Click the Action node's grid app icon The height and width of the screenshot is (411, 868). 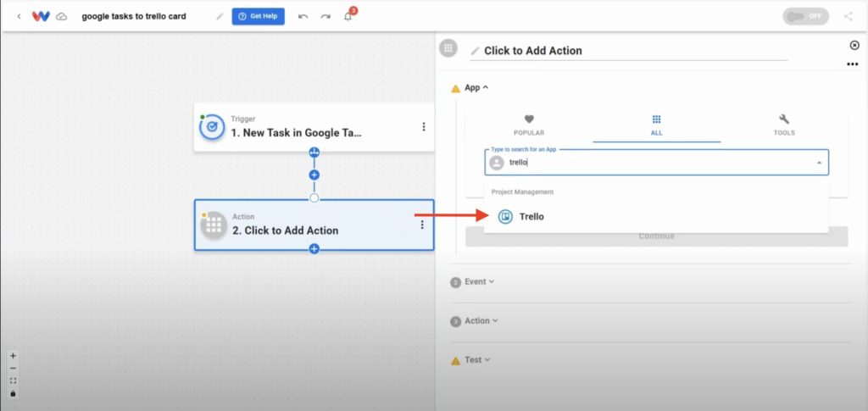tap(214, 225)
